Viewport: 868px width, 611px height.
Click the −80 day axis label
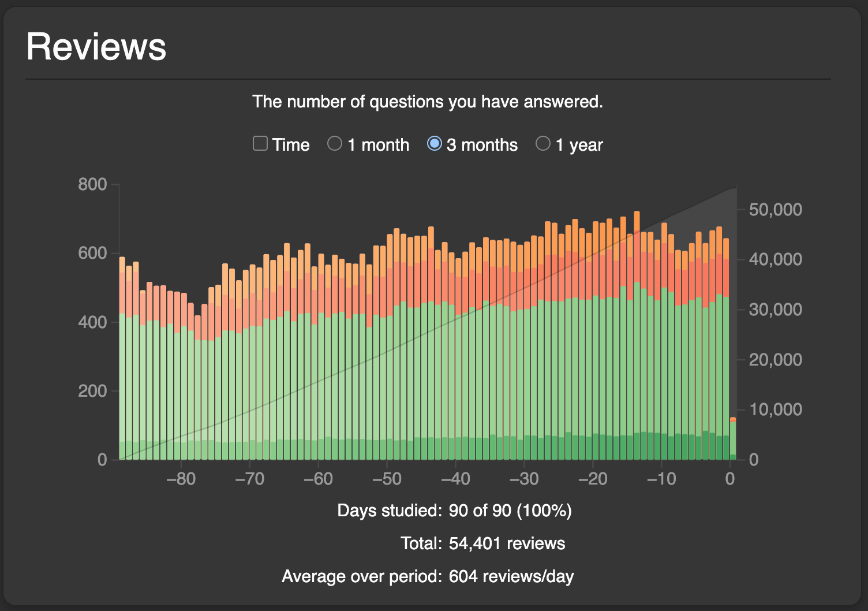[181, 479]
